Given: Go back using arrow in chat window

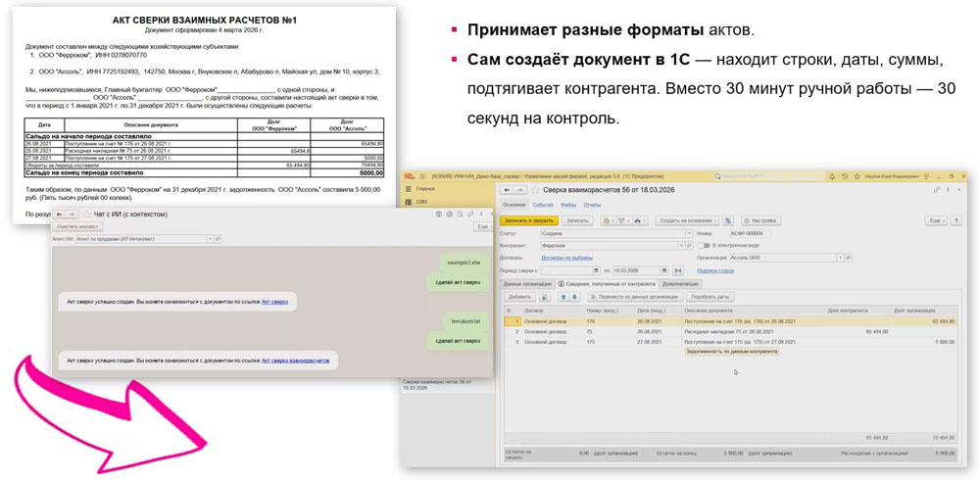Looking at the screenshot, I should (60, 215).
